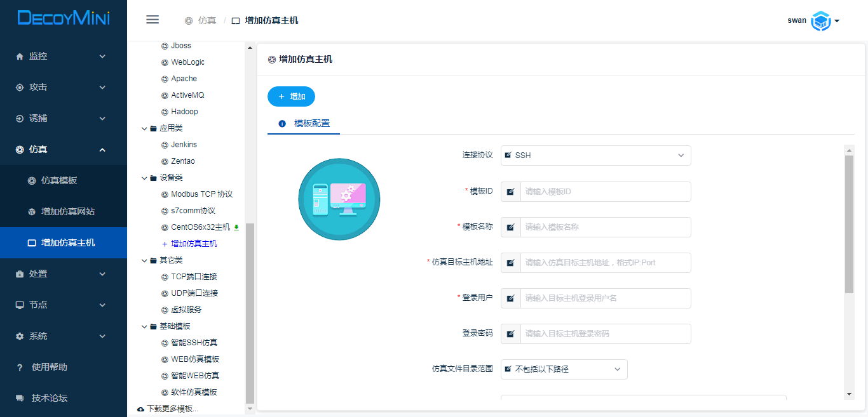Open the 连接协议 SSH dropdown
Image resolution: width=868 pixels, height=417 pixels.
point(595,156)
